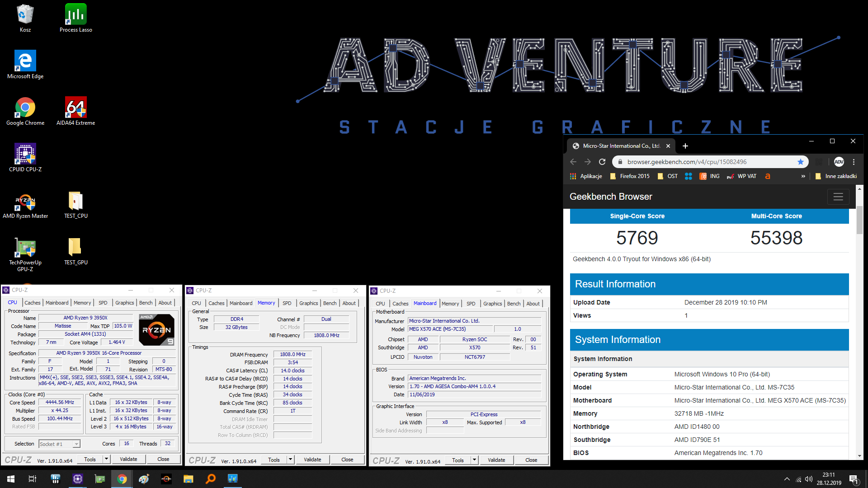Image resolution: width=868 pixels, height=488 pixels.
Task: Click the Chrome back arrow
Action: point(573,162)
